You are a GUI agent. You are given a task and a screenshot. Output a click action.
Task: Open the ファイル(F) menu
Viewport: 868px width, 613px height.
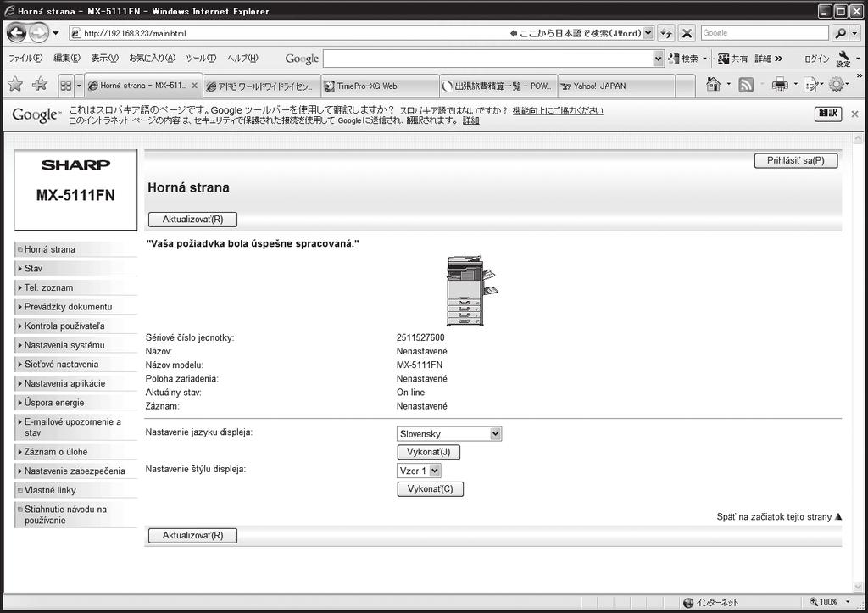point(25,59)
